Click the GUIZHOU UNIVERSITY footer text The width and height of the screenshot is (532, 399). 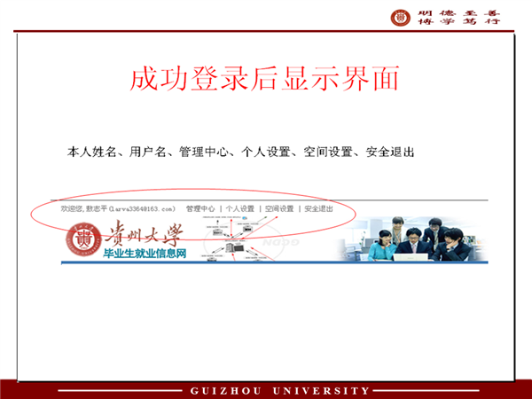280,390
